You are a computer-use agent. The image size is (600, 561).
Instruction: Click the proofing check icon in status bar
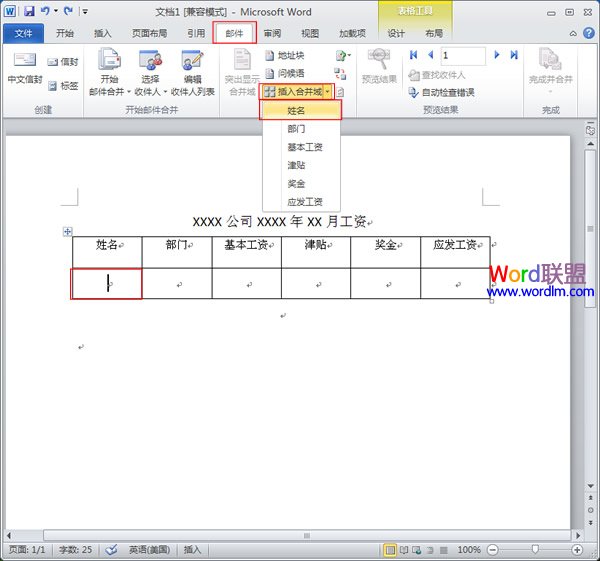click(x=111, y=550)
